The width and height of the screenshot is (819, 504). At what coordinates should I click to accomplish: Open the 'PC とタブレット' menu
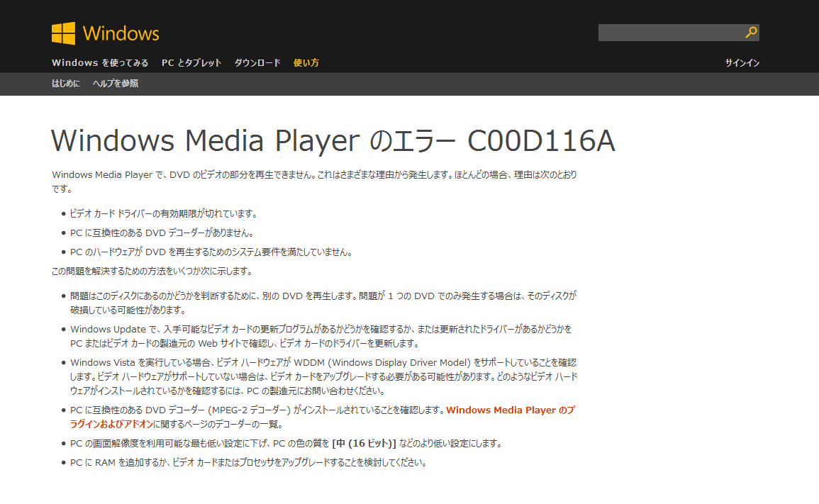pos(191,62)
